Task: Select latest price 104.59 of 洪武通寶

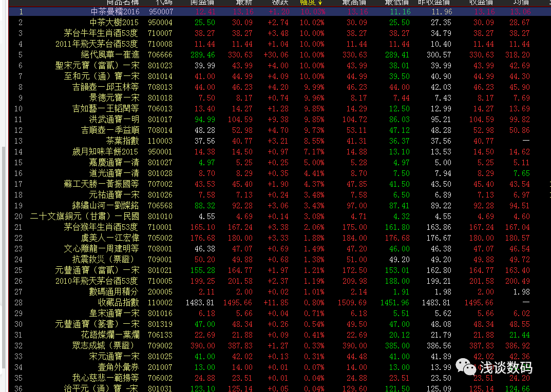Action: point(240,120)
